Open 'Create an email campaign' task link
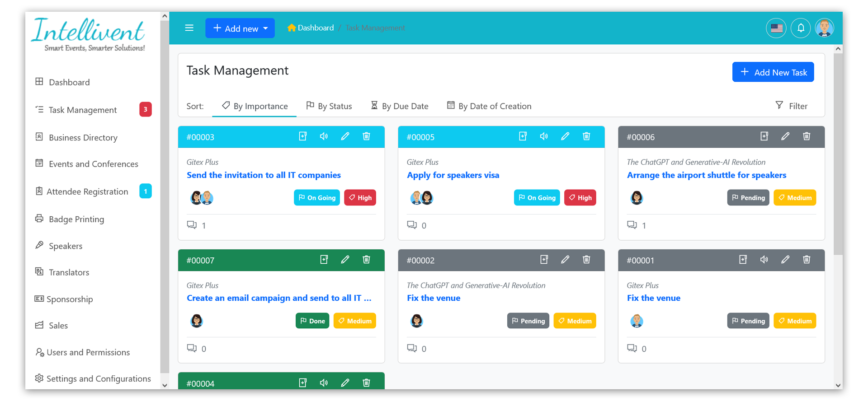The width and height of the screenshot is (868, 401). point(279,298)
